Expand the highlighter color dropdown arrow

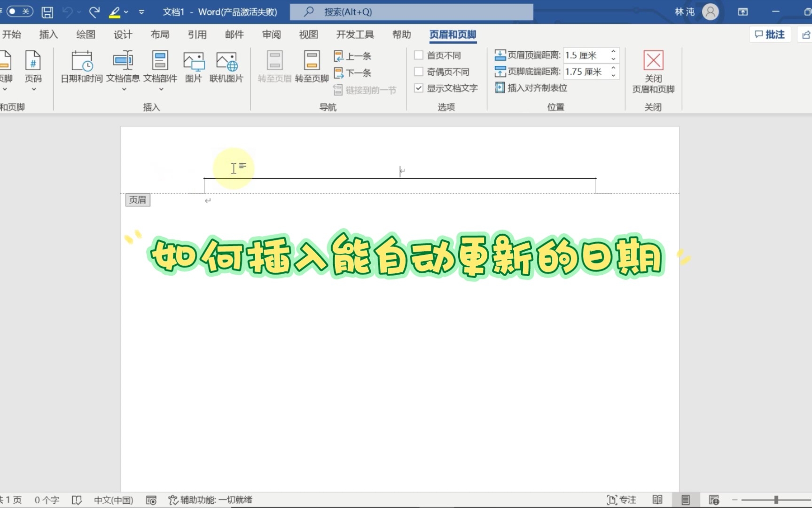(125, 12)
